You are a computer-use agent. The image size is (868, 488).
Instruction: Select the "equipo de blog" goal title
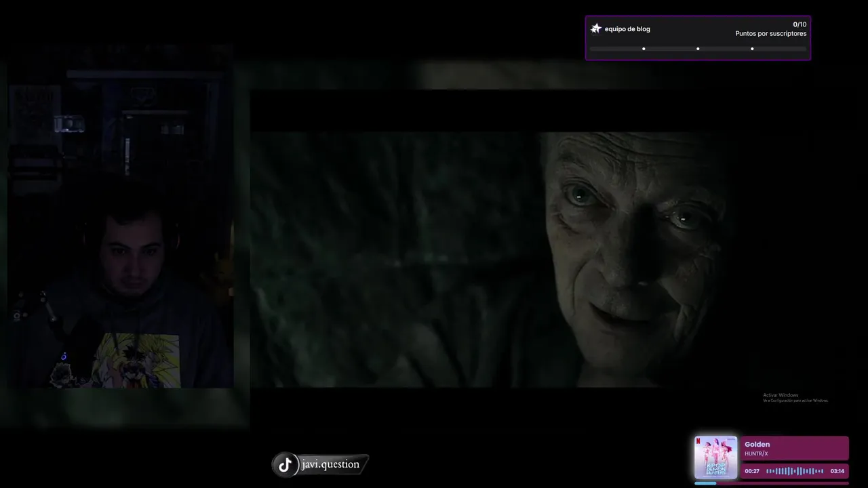627,29
